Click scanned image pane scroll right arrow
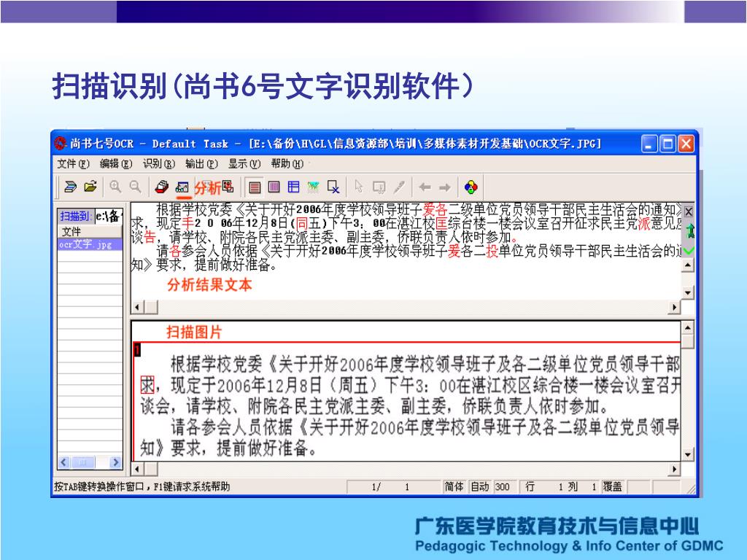747x560 pixels. (674, 469)
